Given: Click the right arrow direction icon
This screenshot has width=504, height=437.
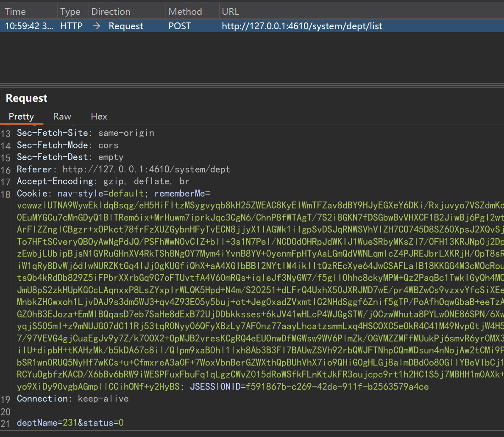Looking at the screenshot, I should click(x=96, y=26).
